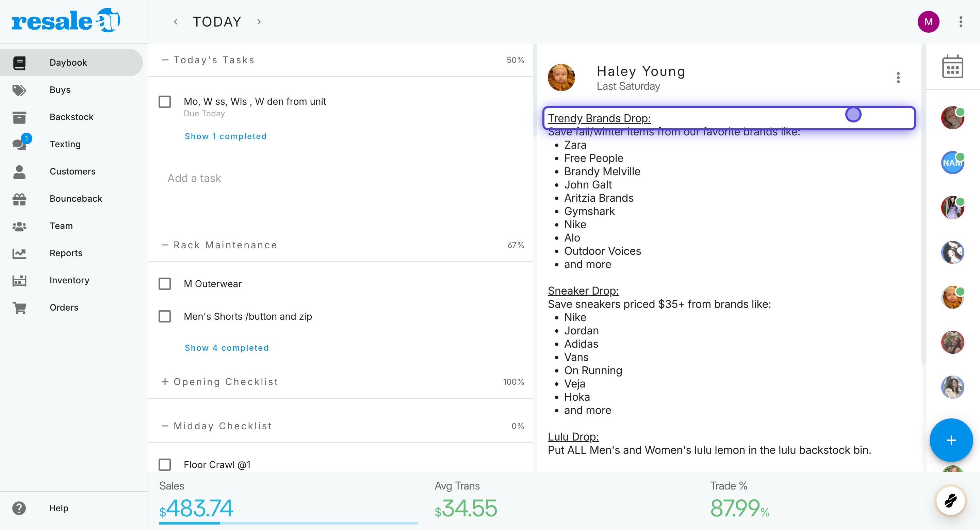
Task: Click the Bounceback gift icon
Action: pyautogui.click(x=19, y=199)
